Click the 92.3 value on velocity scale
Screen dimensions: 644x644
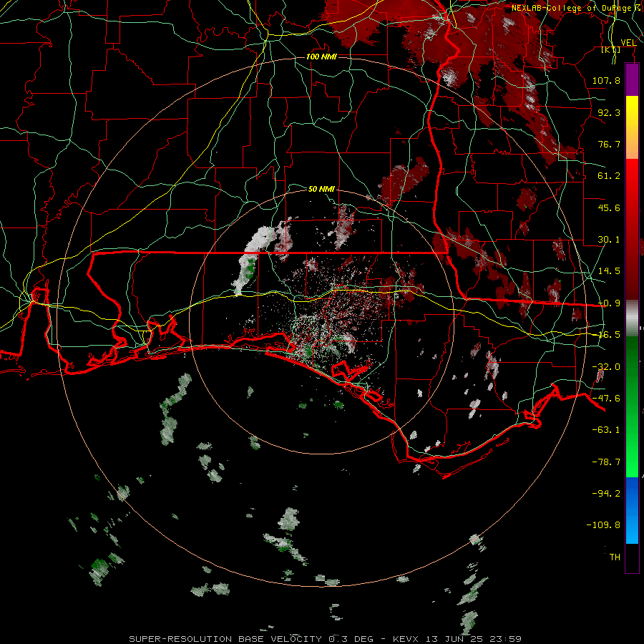[x=609, y=112]
